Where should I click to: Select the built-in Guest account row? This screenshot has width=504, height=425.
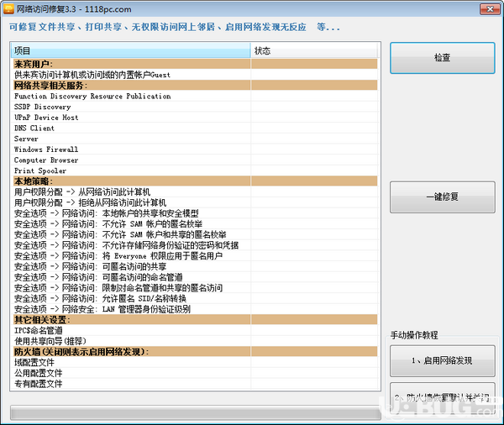[195, 75]
